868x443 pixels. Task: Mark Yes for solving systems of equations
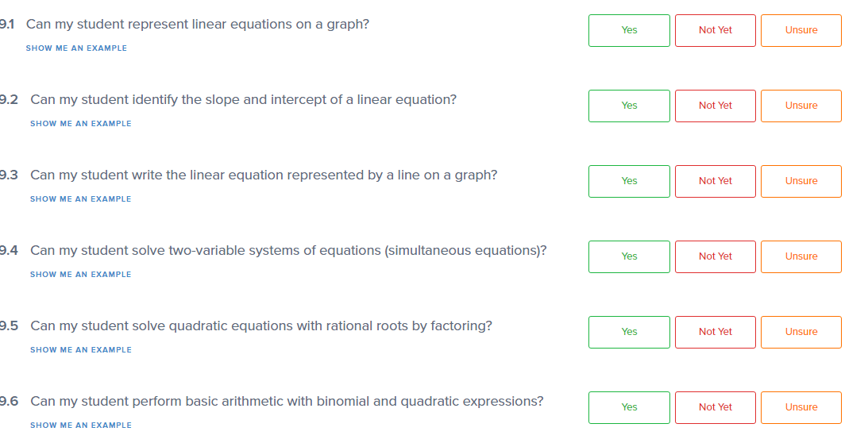click(x=629, y=256)
